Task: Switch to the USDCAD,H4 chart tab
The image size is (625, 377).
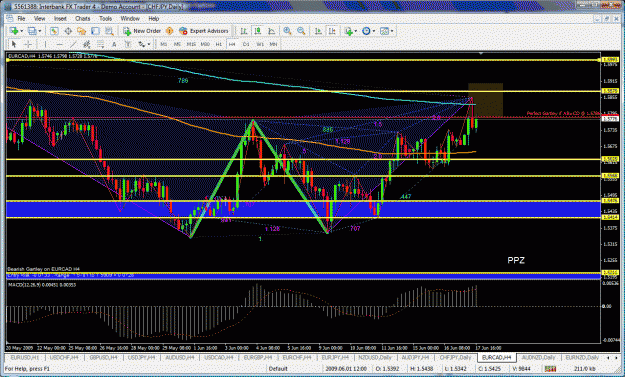Action: (219, 358)
